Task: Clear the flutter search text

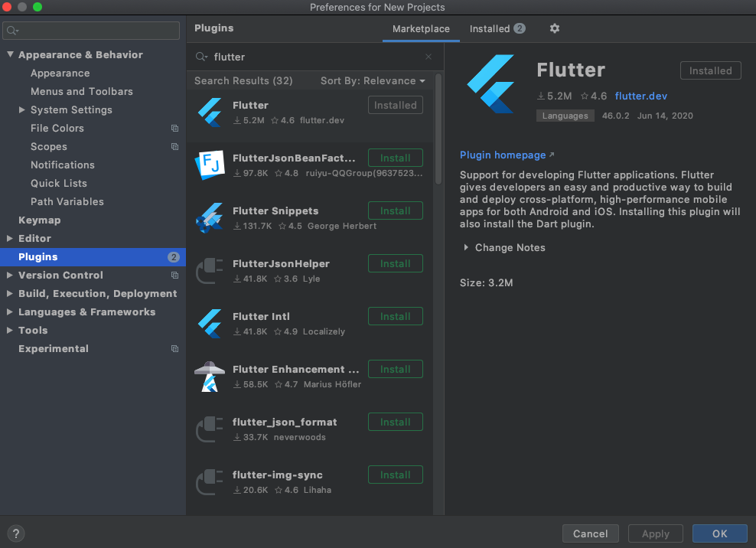Action: point(429,57)
